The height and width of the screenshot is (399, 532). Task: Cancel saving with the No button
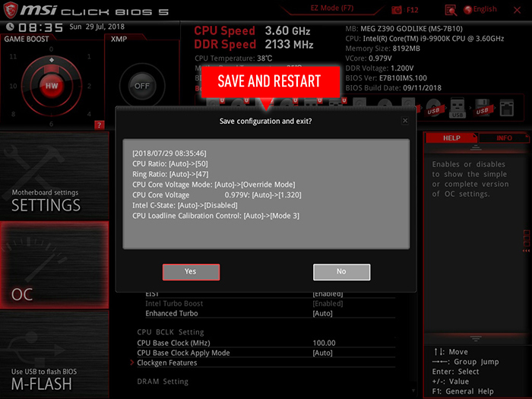click(x=342, y=272)
